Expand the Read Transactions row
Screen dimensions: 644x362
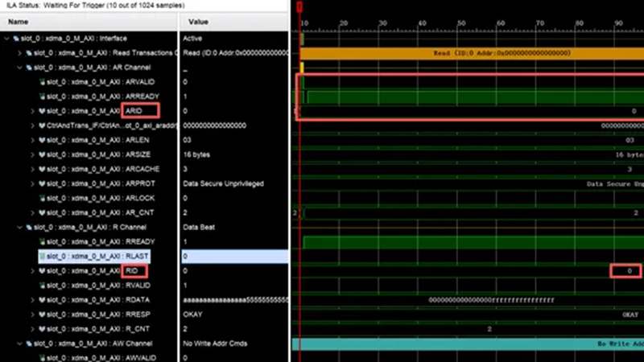(20, 53)
